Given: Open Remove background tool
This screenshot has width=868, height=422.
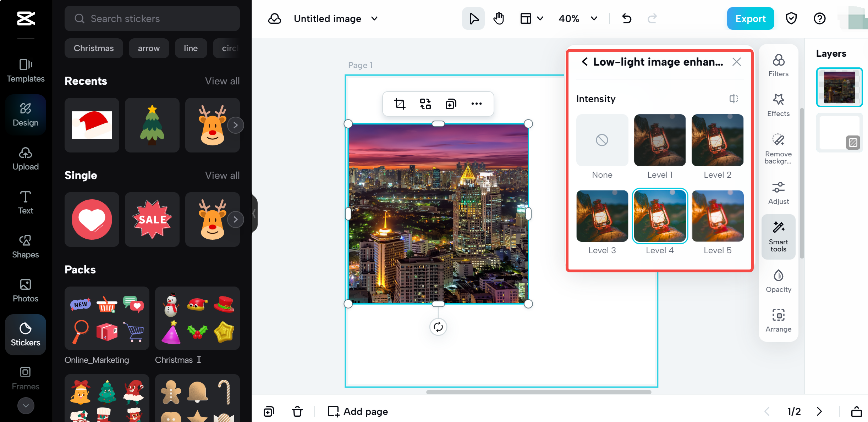Looking at the screenshot, I should coord(779,149).
